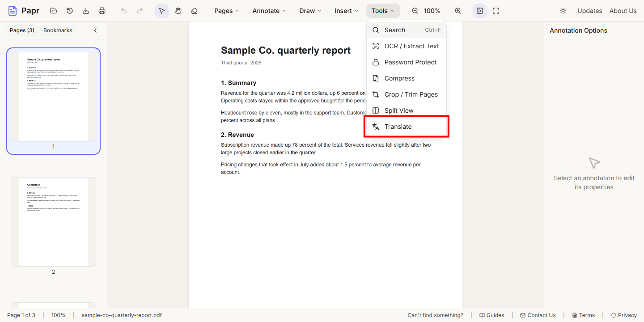644x322 pixels.
Task: Select the pointer cursor tool
Action: [162, 11]
